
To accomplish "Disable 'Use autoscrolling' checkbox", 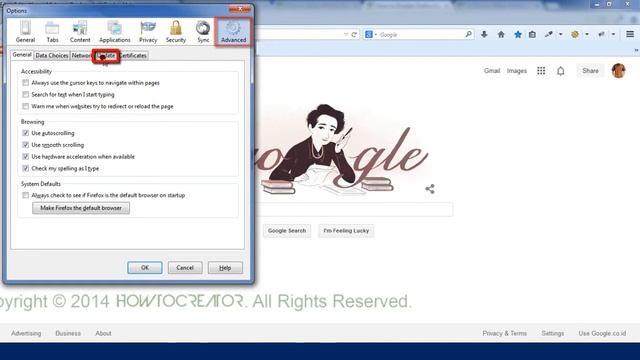I will 26,133.
